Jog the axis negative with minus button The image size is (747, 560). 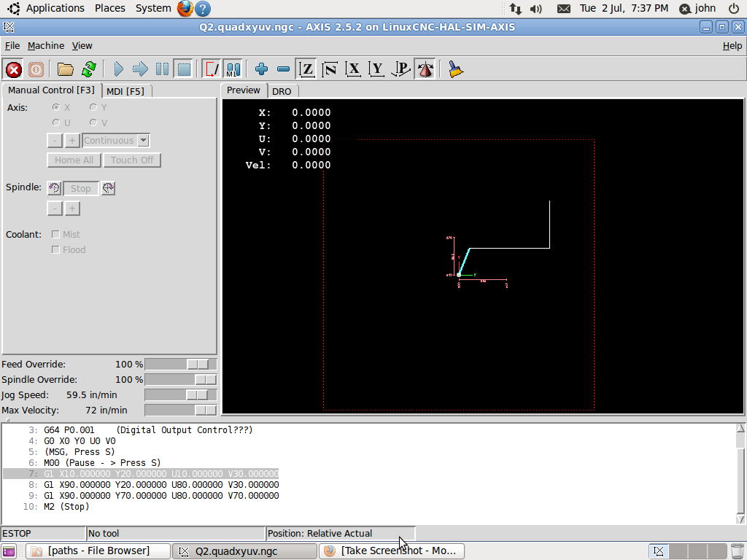click(55, 141)
